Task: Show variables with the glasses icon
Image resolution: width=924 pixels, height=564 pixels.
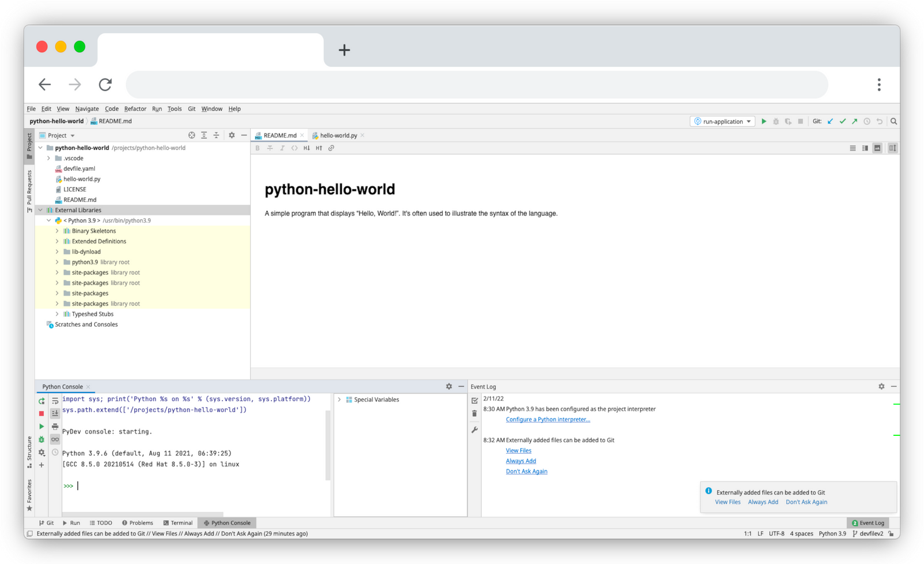Action: (55, 438)
